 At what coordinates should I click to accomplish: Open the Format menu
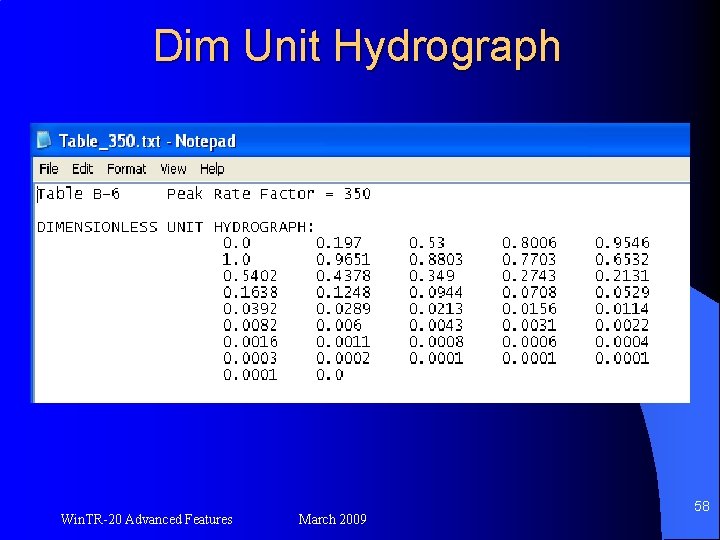click(127, 169)
